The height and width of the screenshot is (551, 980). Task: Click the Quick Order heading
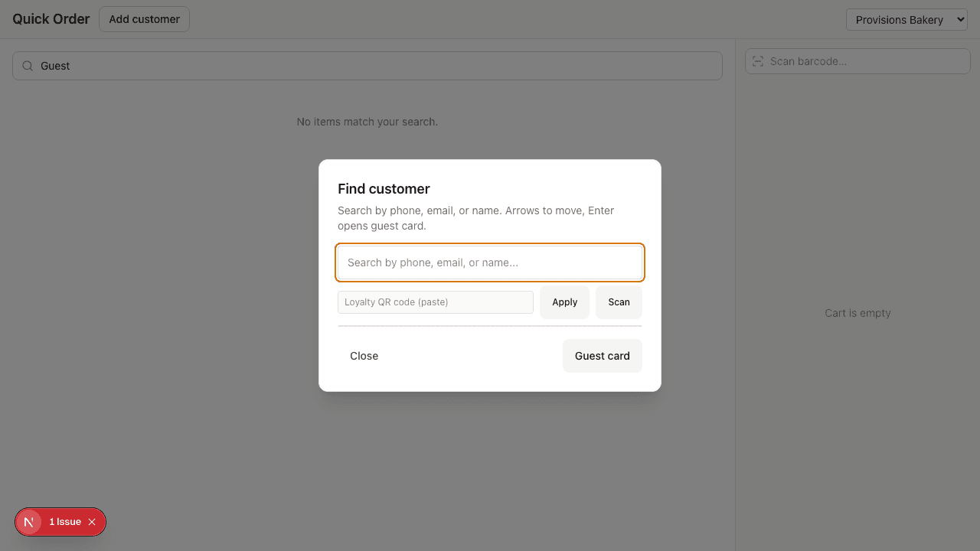pyautogui.click(x=51, y=19)
